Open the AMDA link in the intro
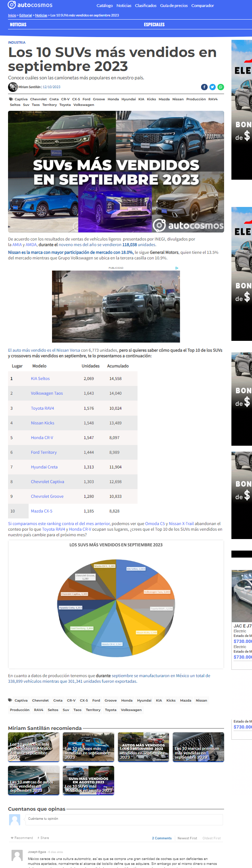This screenshot has height=868, width=252. click(31, 245)
